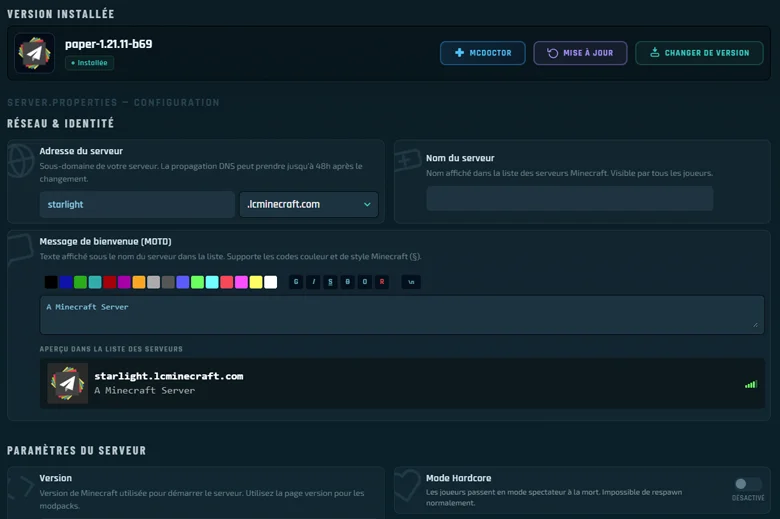Click the Version installée heading
Image resolution: width=780 pixels, height=519 pixels.
60,14
